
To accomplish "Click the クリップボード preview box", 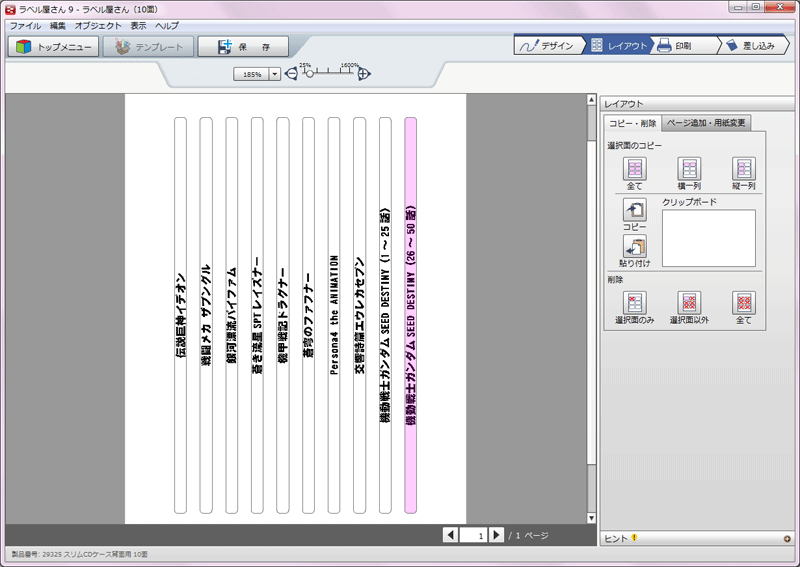I will [709, 238].
